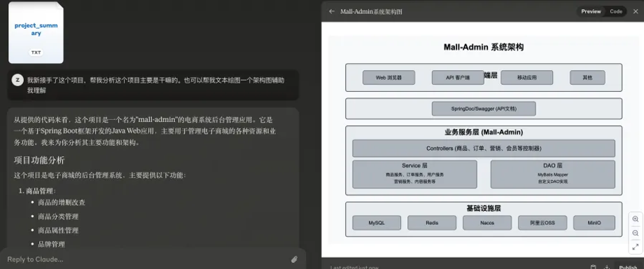Viewport: 644px width, 269px height.
Task: Click the SpringDoc/Swagger (API文档) box
Action: tap(484, 109)
